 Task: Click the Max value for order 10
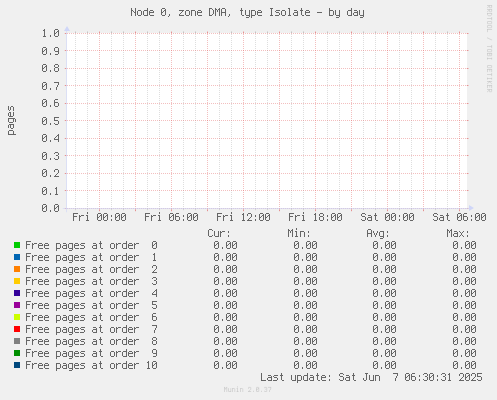(464, 365)
